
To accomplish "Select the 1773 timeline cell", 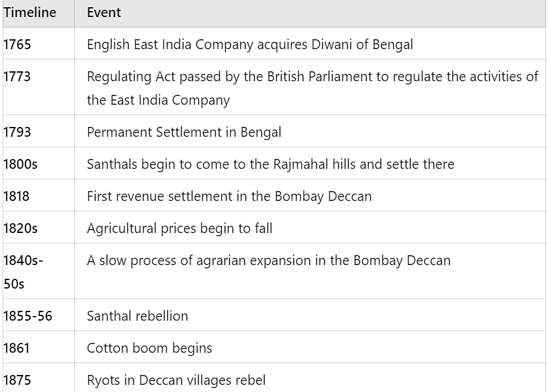I will 18,77.
